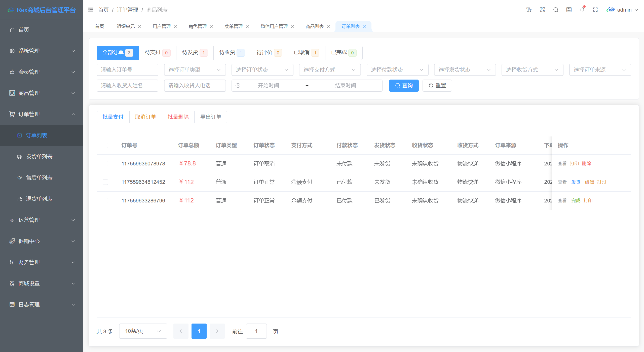Click the 前往 page number input

coord(256,331)
